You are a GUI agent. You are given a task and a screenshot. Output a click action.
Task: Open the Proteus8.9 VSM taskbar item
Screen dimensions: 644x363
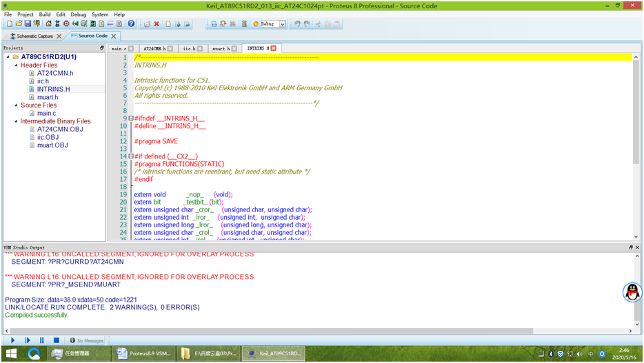[x=143, y=353]
